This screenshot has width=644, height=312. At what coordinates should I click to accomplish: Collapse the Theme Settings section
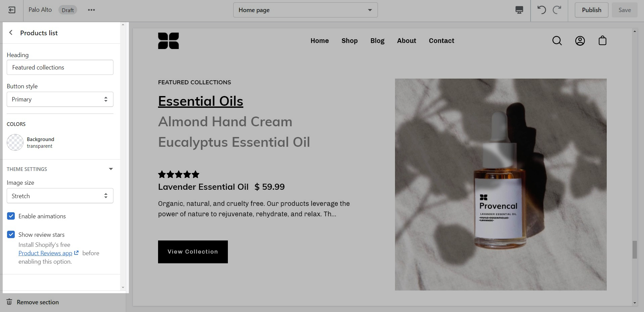pyautogui.click(x=111, y=169)
